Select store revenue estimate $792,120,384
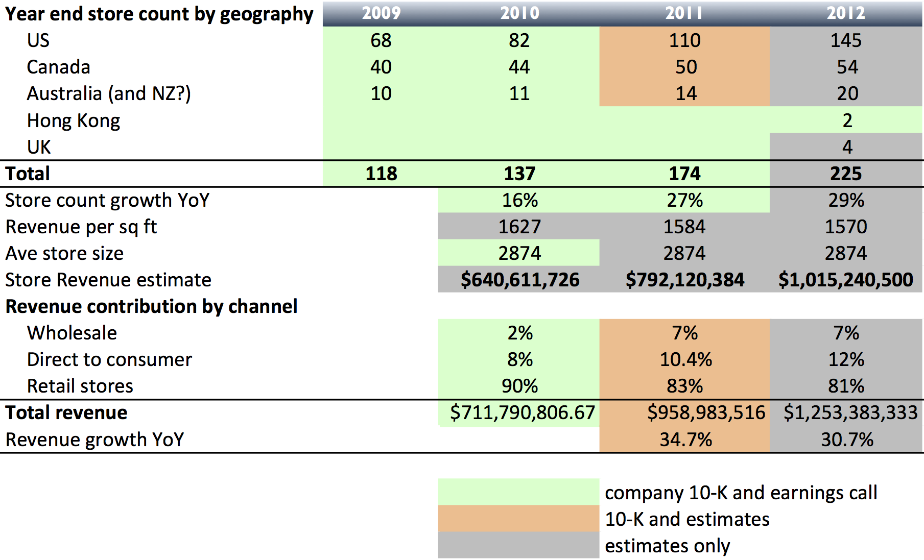The image size is (924, 560). pyautogui.click(x=685, y=280)
